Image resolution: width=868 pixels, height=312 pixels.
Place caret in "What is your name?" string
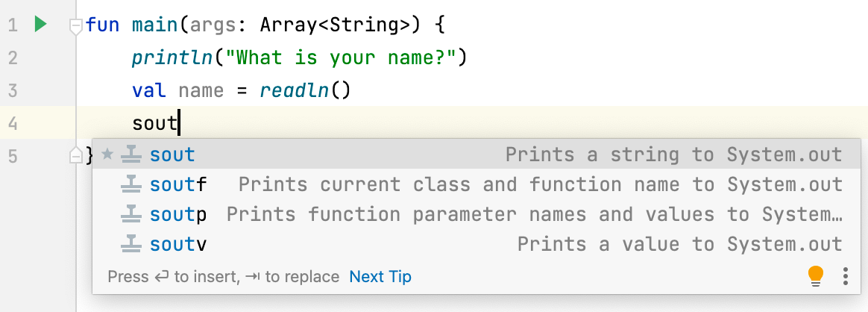coord(339,57)
